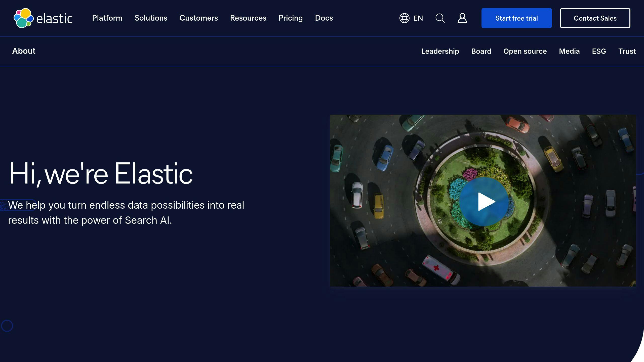Open the Open source page
Screen dimensions: 644x362
point(525,51)
